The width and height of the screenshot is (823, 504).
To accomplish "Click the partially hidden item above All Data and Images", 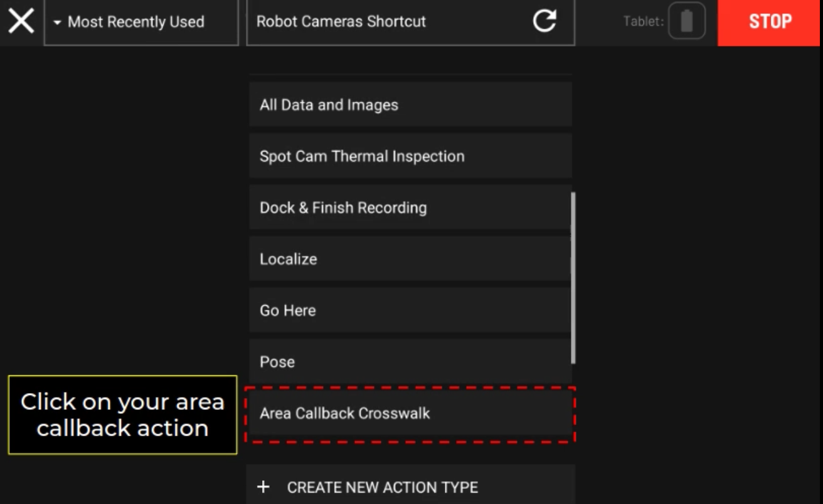I will [x=410, y=74].
